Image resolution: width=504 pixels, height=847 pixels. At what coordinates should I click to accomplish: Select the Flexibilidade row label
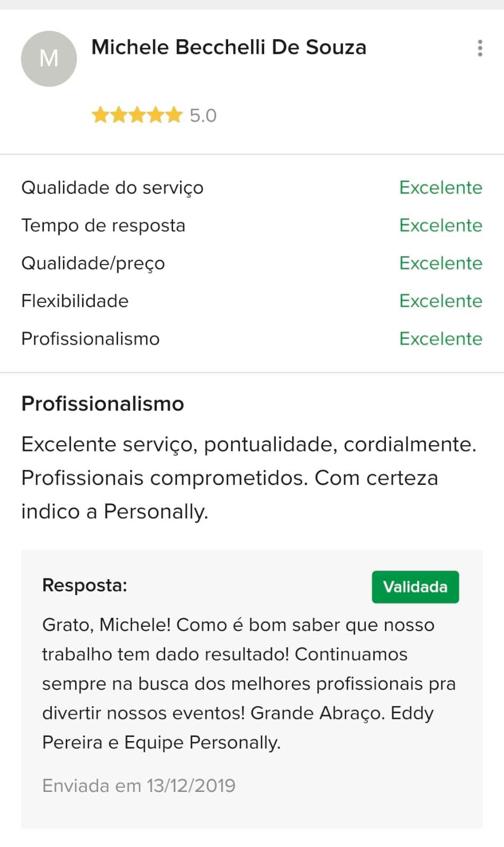tap(75, 301)
